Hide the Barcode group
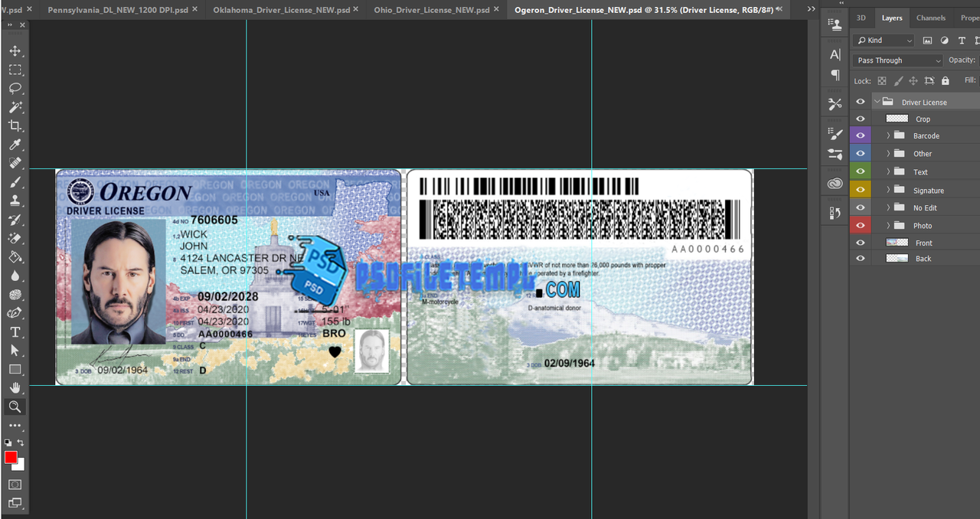980x519 pixels. (x=861, y=135)
